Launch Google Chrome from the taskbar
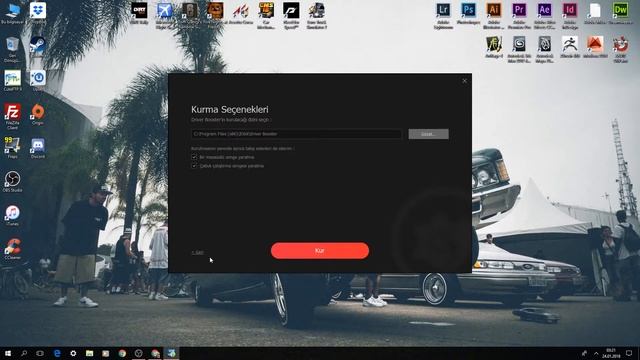 pyautogui.click(x=122, y=353)
